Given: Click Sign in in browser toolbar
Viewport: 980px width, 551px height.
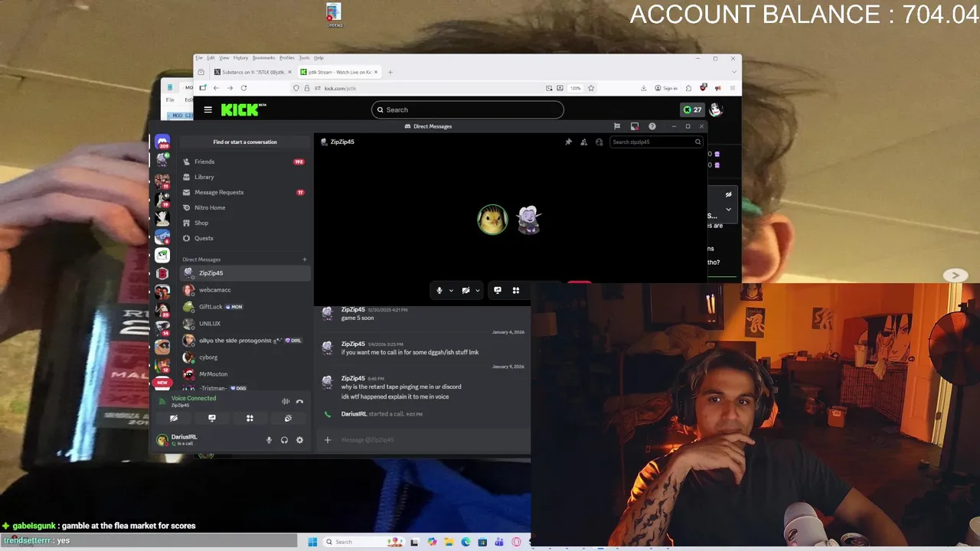Looking at the screenshot, I should pos(666,88).
